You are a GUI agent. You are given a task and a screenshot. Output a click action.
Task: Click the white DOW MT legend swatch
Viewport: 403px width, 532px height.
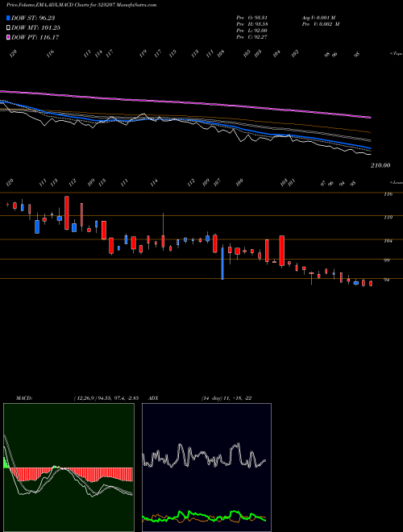tap(9, 28)
